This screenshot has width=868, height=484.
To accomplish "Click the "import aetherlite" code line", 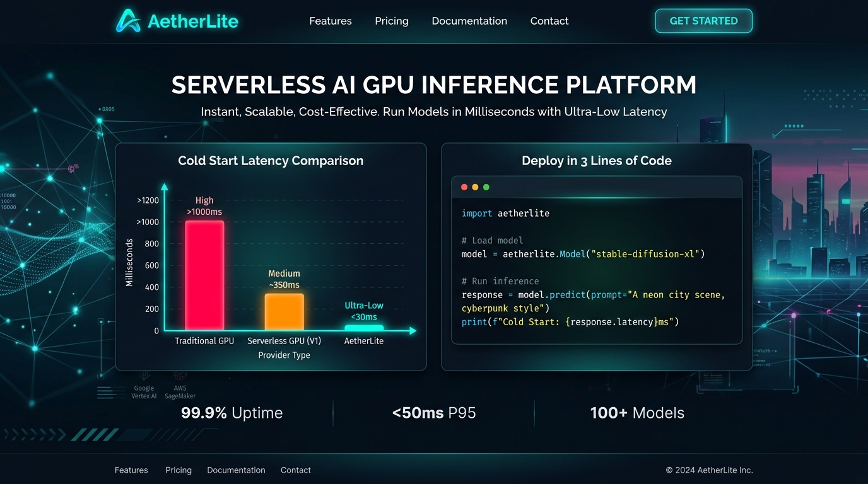I will click(505, 214).
